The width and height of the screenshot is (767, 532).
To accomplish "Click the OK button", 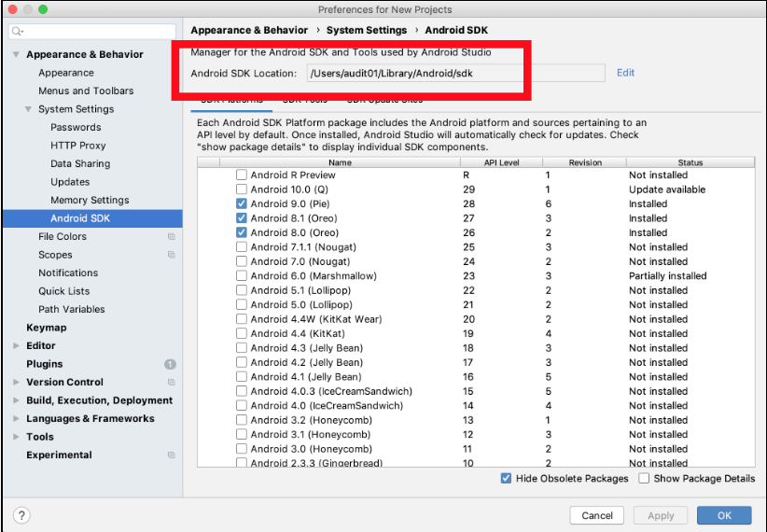I will click(724, 515).
